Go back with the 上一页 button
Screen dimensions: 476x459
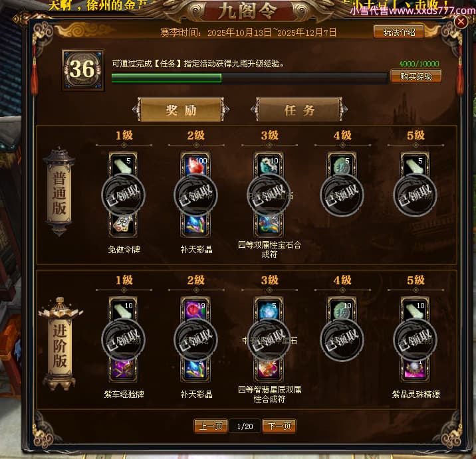211,426
